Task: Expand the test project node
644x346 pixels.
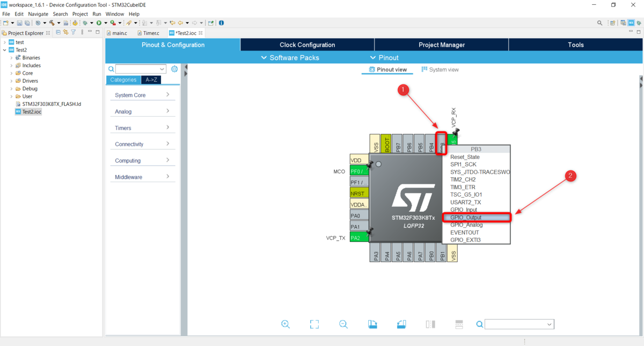Action: point(4,42)
